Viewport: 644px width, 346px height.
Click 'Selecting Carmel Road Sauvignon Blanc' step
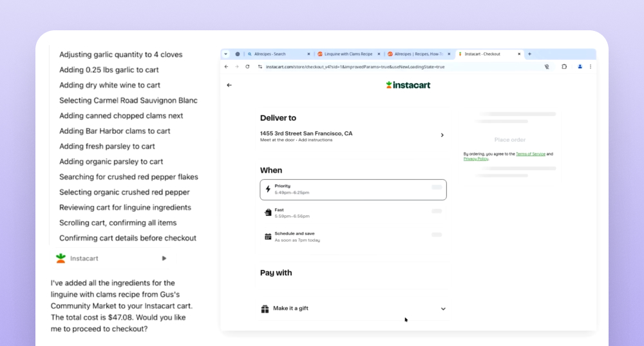pyautogui.click(x=128, y=101)
